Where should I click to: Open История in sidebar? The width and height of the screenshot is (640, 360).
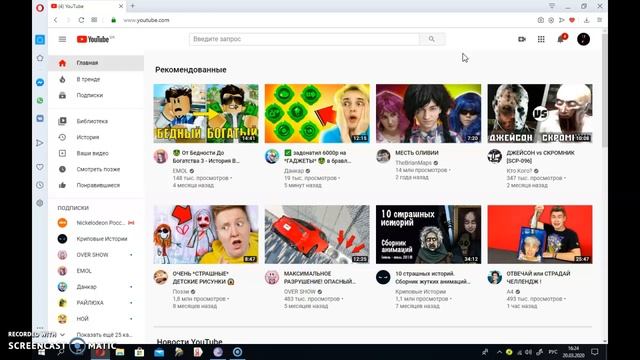pos(96,137)
